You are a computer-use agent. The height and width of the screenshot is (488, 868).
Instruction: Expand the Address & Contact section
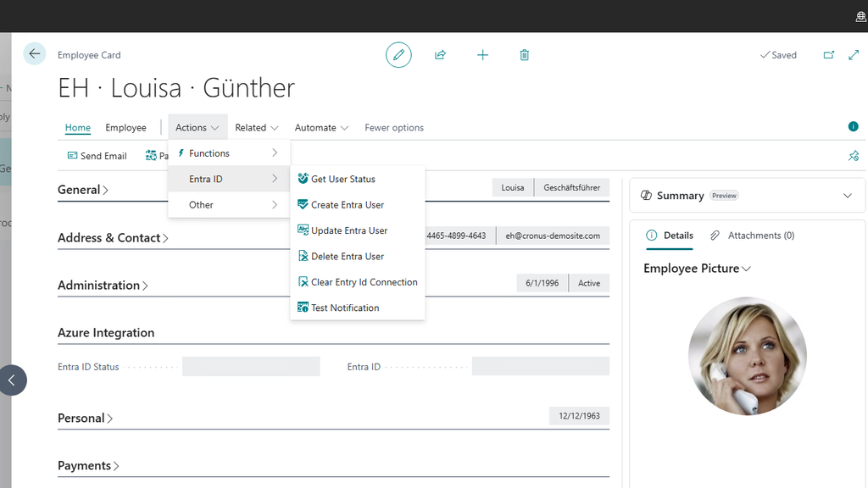pos(113,238)
